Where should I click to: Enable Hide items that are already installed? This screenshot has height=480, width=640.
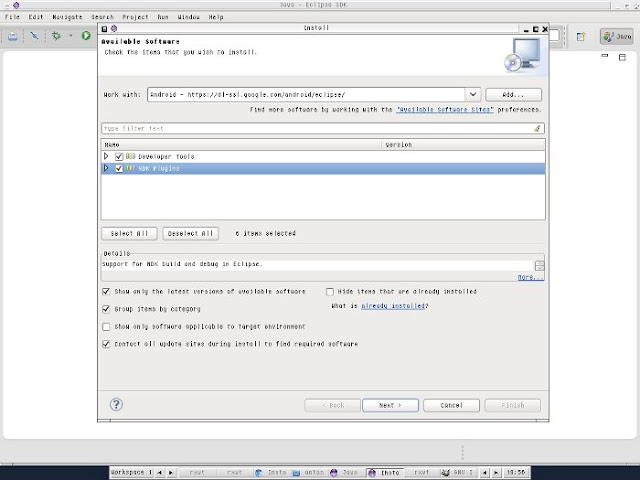[x=330, y=291]
